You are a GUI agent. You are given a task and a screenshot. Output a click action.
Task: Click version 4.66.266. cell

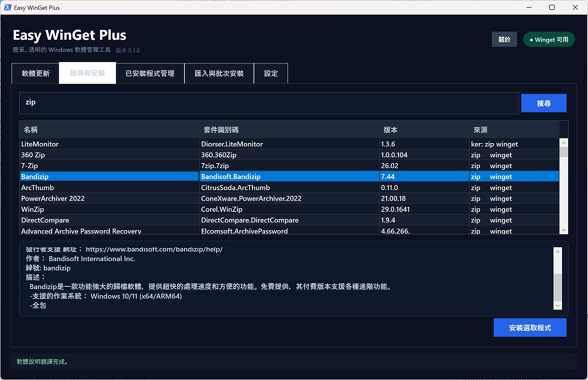tap(424, 231)
